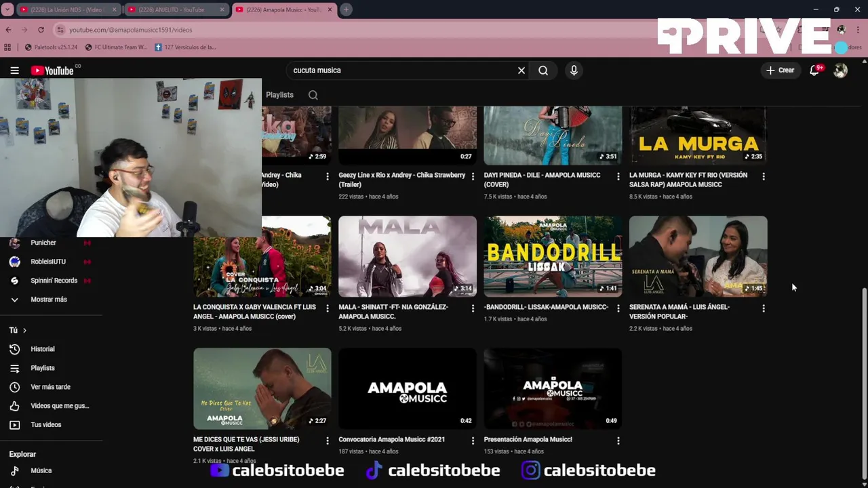The width and height of the screenshot is (868, 488).
Task: Open a new browser tab
Action: [x=346, y=9]
